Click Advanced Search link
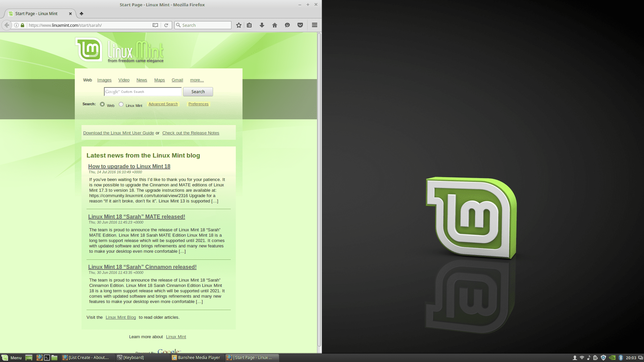This screenshot has height=362, width=644. [163, 104]
